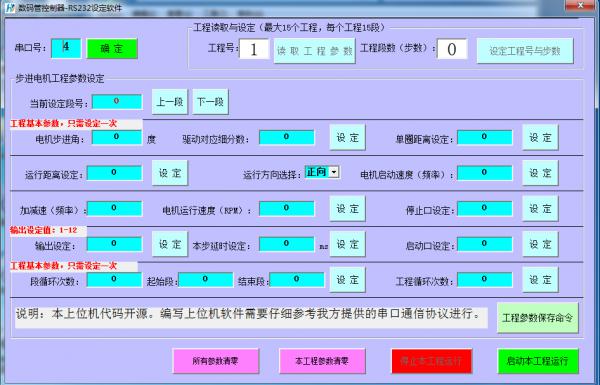Go to next segment with 下一段
This screenshot has height=385, width=600.
210,102
